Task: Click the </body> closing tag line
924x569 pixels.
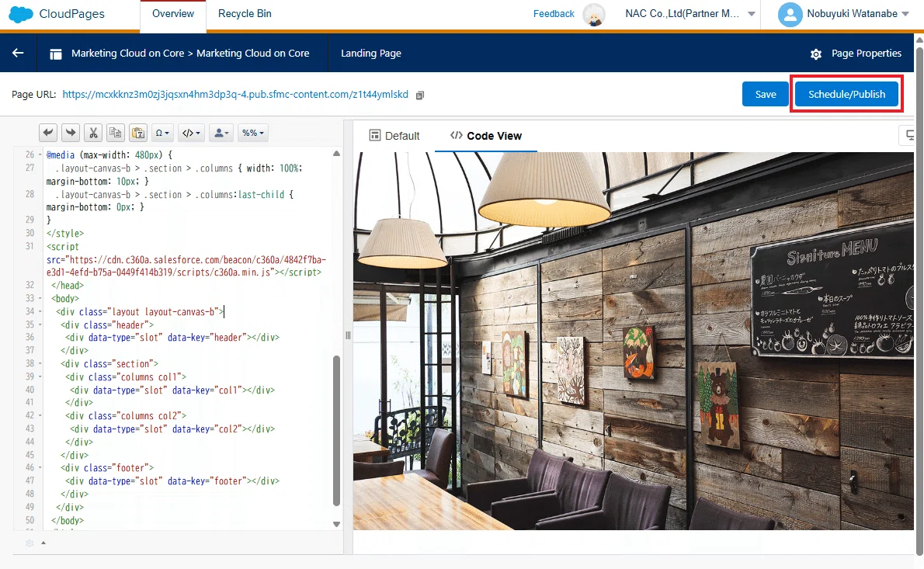Action: [68, 521]
